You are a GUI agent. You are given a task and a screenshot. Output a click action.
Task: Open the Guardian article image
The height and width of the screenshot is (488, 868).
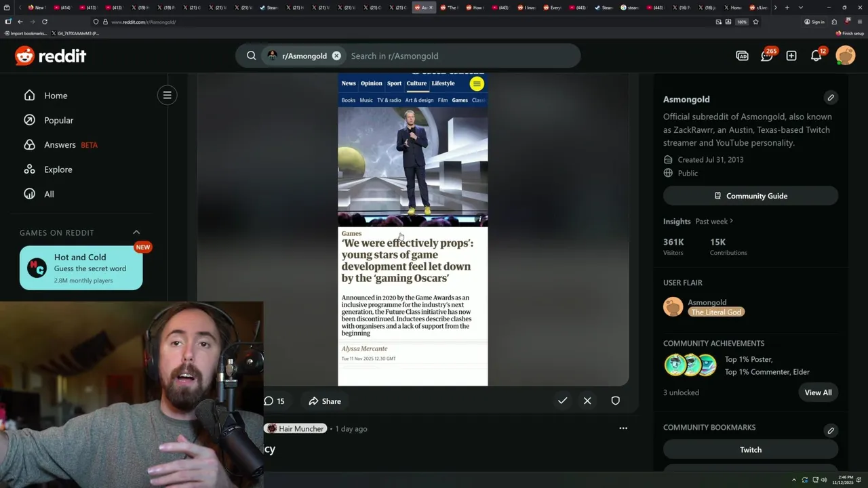click(x=413, y=229)
